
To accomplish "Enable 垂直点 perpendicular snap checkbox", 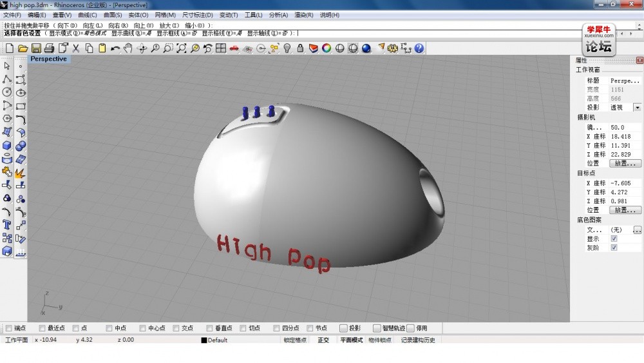I will coord(209,328).
